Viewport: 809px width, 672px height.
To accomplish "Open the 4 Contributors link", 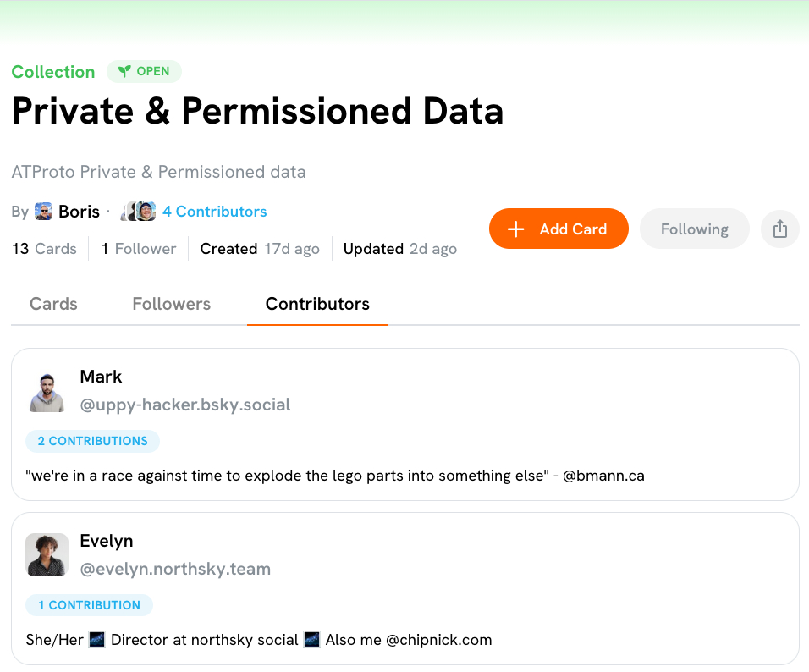I will 214,212.
